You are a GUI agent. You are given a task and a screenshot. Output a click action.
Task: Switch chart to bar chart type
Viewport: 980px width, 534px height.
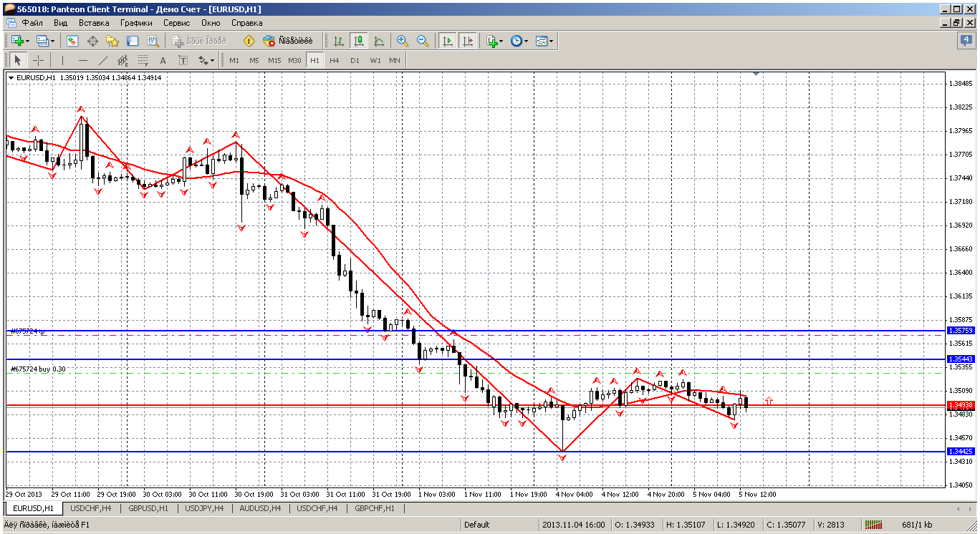[338, 42]
